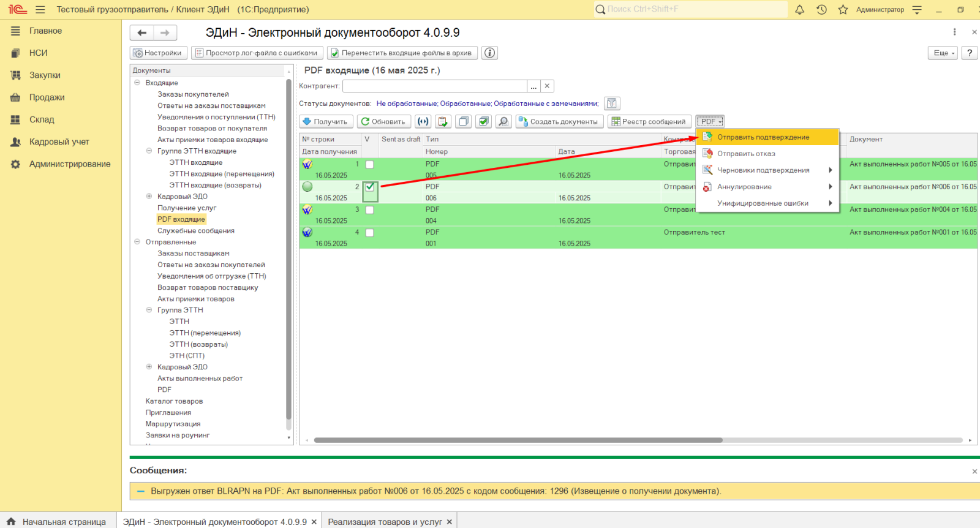Tick checkbox in row 4

pyautogui.click(x=369, y=232)
